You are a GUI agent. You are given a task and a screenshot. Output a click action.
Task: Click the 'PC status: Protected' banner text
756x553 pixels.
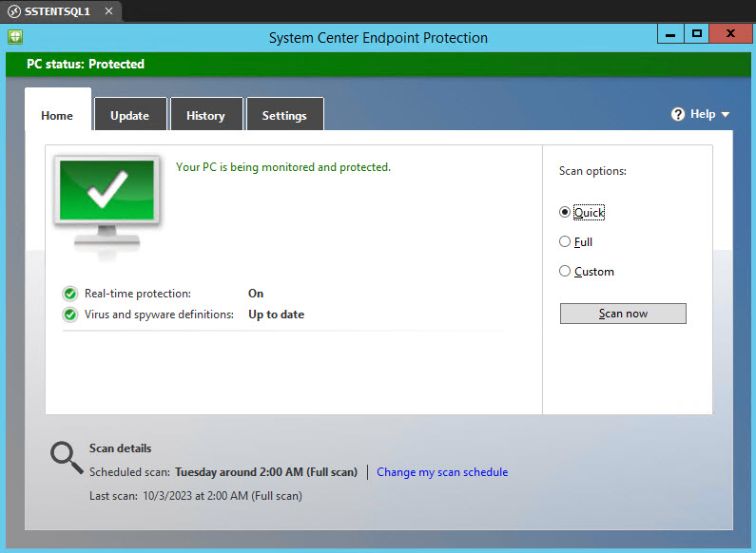click(x=86, y=64)
